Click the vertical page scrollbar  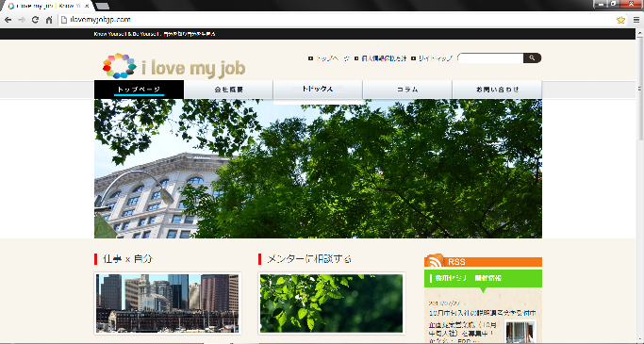pos(639,88)
